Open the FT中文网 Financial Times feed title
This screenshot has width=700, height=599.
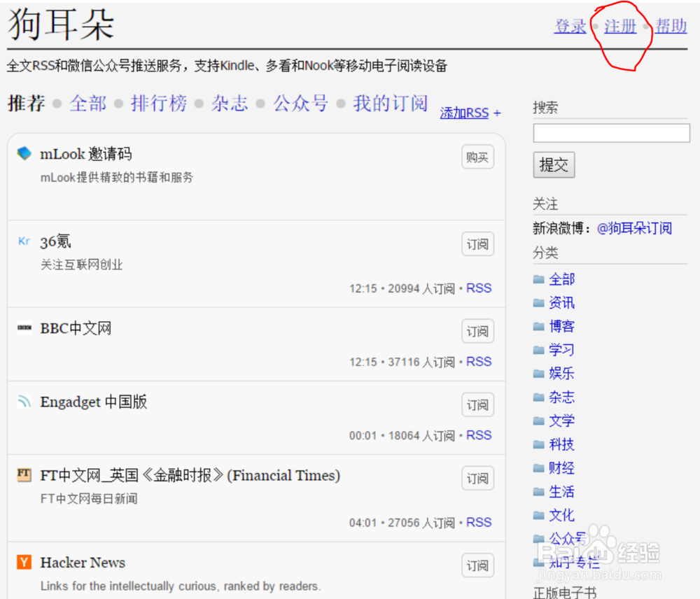pyautogui.click(x=190, y=475)
